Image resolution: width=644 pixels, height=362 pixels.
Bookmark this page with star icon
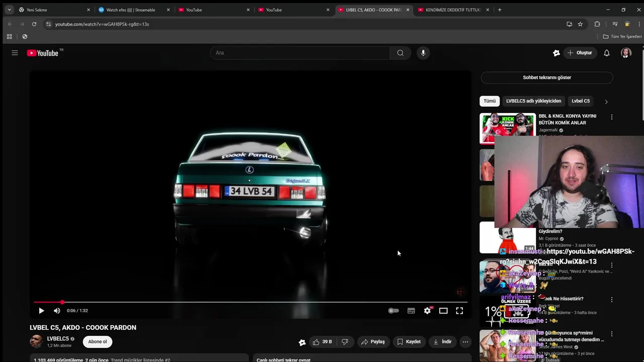(x=580, y=24)
